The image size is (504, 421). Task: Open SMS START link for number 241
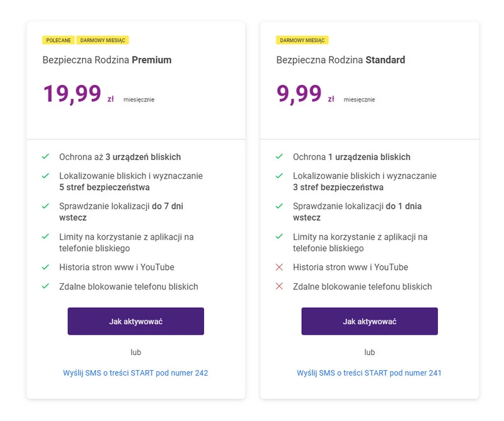point(369,373)
